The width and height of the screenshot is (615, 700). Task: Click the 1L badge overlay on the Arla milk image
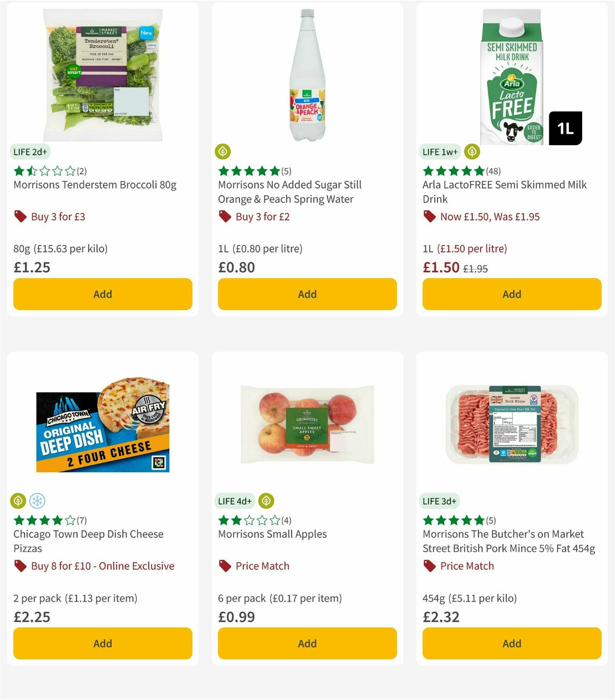coord(566,128)
